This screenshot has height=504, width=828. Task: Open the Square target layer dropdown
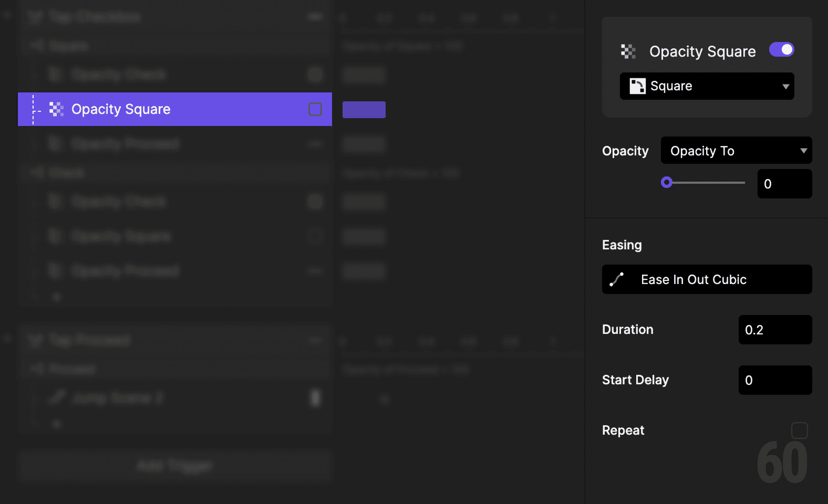tap(706, 86)
